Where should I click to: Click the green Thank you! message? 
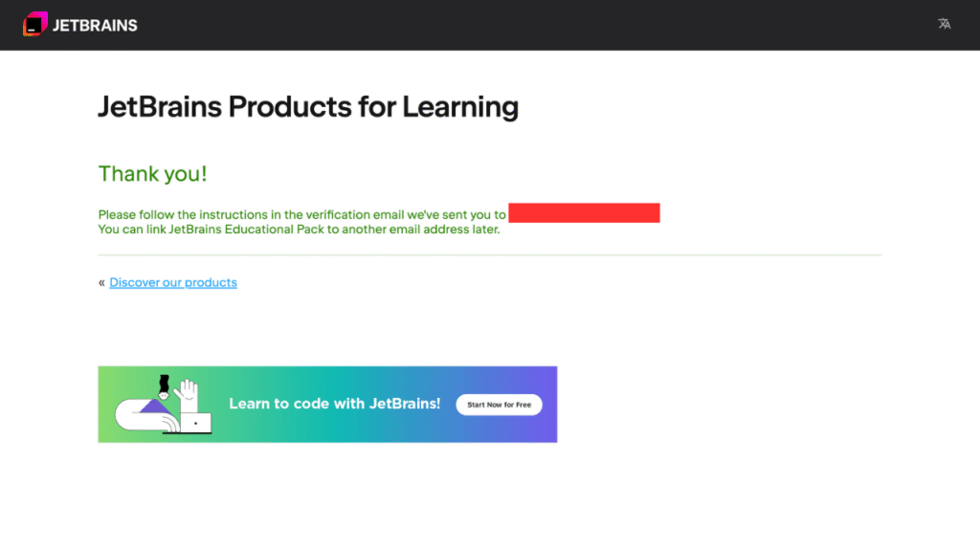(x=153, y=174)
